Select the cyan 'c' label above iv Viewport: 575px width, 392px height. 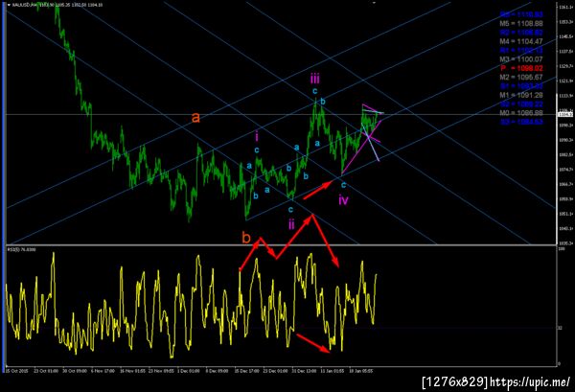tap(343, 185)
